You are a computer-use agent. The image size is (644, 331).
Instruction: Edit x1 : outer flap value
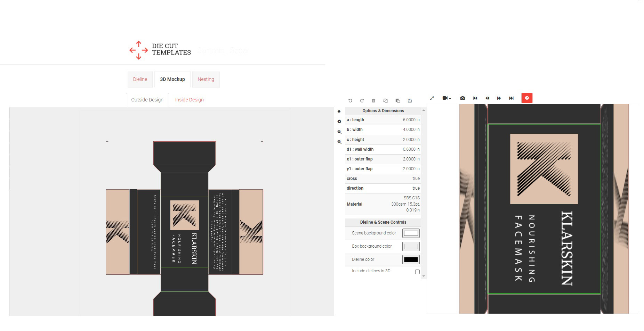pyautogui.click(x=411, y=159)
